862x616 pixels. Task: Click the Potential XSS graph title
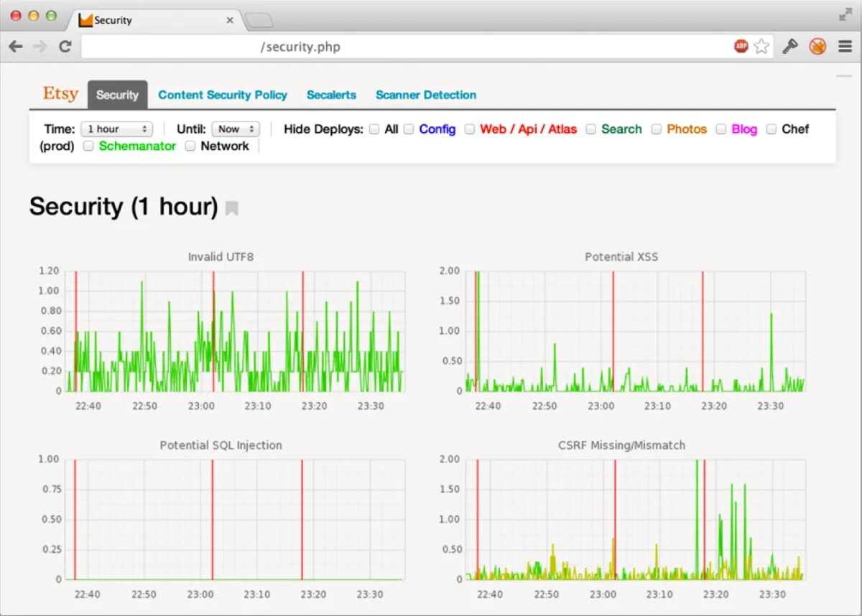621,256
